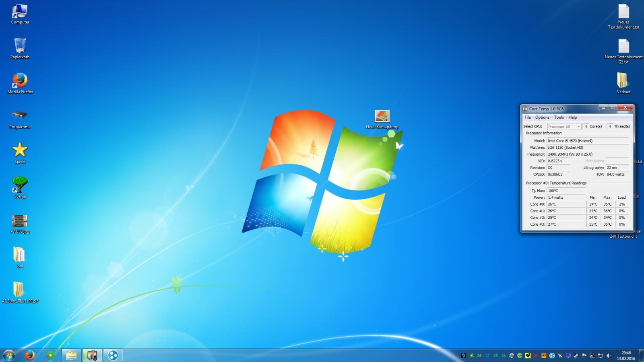This screenshot has height=362, width=644.
Task: Click the orange square tray icon
Action: pyautogui.click(x=544, y=356)
